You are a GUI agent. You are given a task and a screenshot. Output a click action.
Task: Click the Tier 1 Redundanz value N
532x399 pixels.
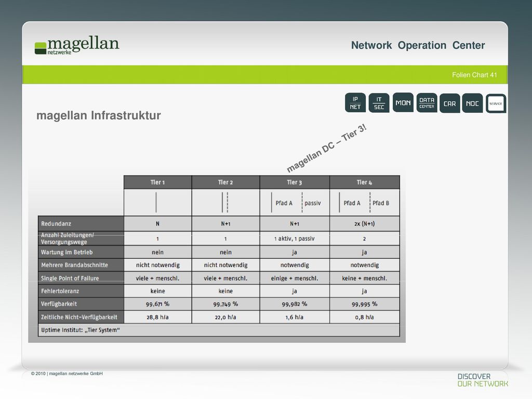[x=157, y=223]
